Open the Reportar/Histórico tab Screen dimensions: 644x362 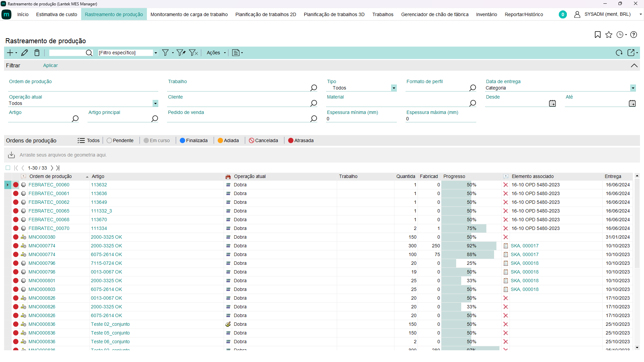click(524, 14)
